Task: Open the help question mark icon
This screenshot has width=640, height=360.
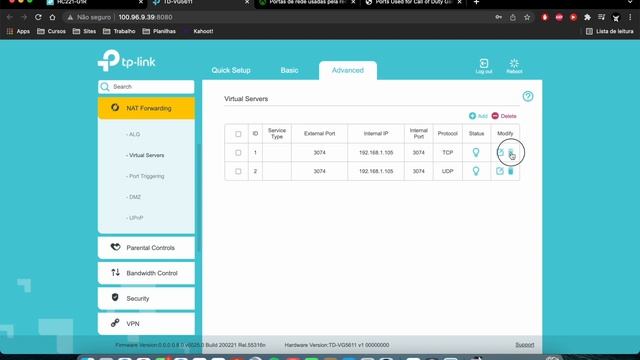Action: pos(528,96)
